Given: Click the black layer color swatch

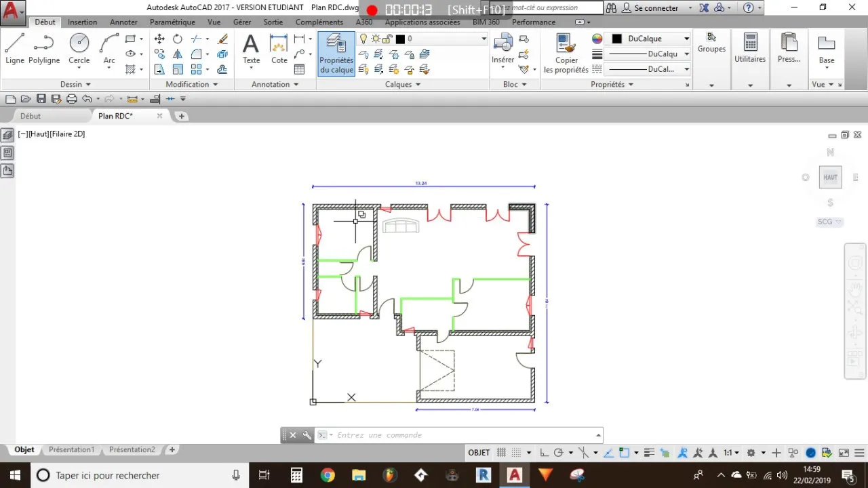Looking at the screenshot, I should click(x=400, y=39).
